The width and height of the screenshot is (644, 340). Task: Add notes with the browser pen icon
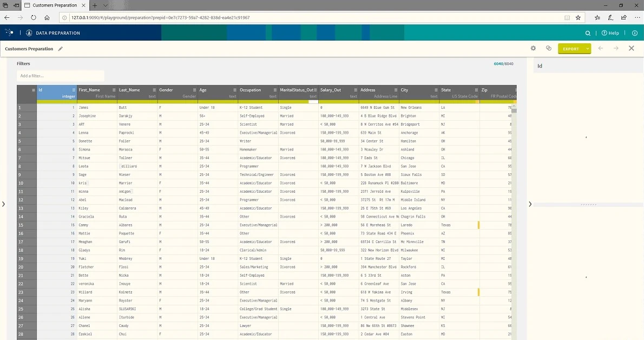(x=610, y=18)
